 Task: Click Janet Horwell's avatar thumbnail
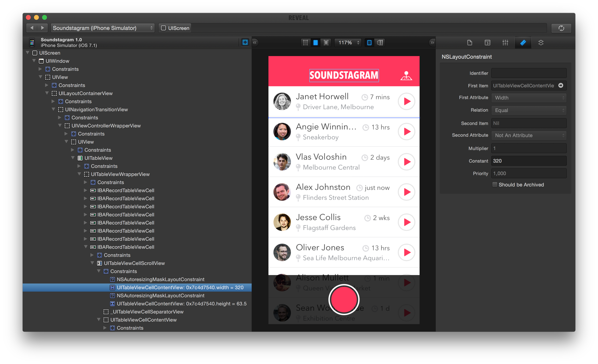[282, 101]
